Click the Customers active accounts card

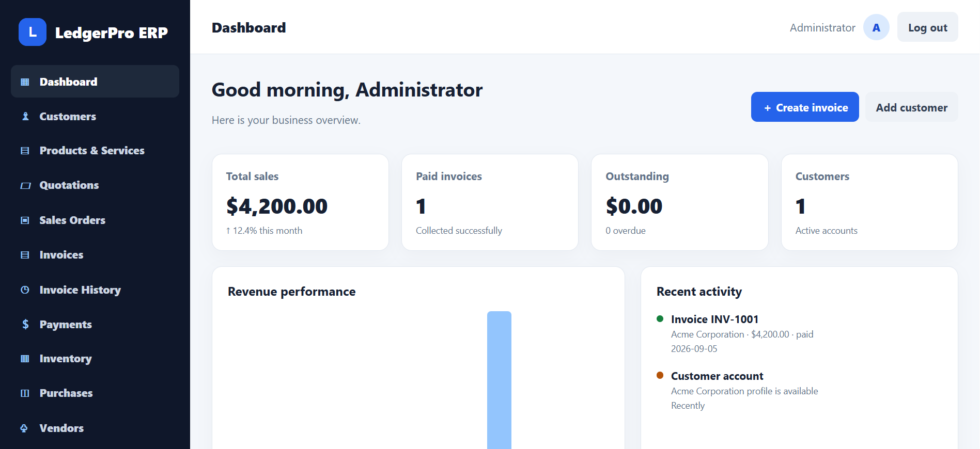pyautogui.click(x=869, y=202)
